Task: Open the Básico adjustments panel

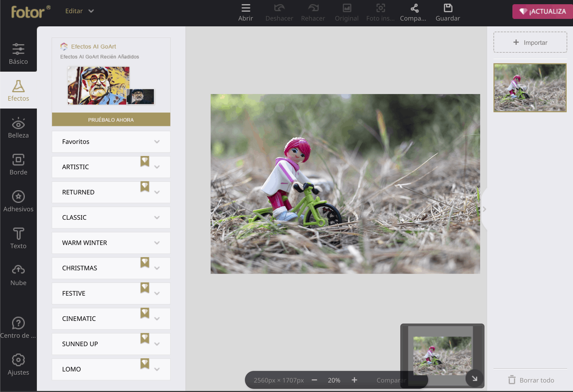Action: click(x=18, y=54)
